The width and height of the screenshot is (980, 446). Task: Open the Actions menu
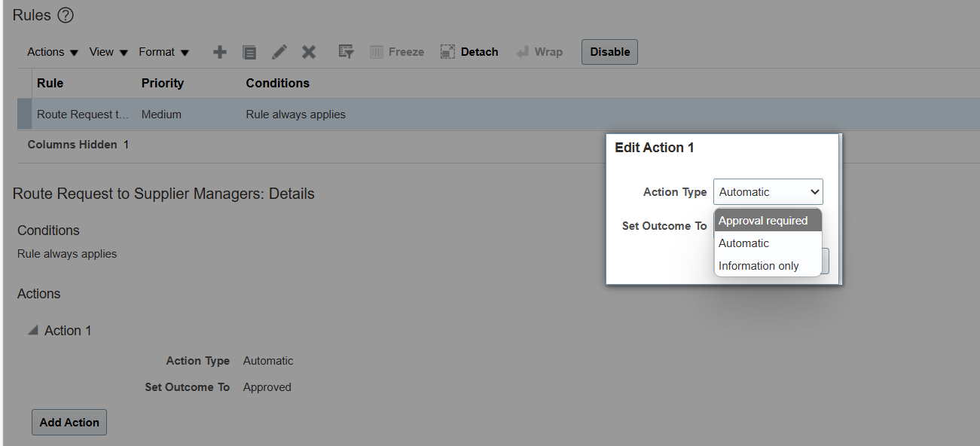pos(53,52)
